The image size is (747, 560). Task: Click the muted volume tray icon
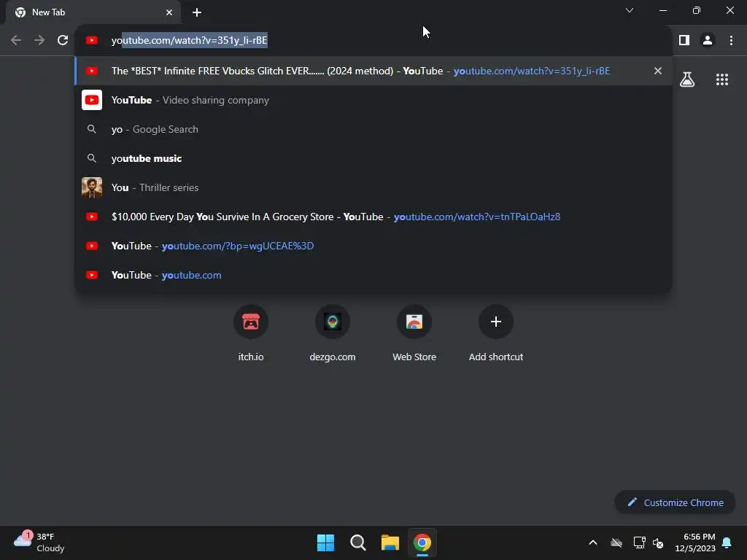point(658,542)
